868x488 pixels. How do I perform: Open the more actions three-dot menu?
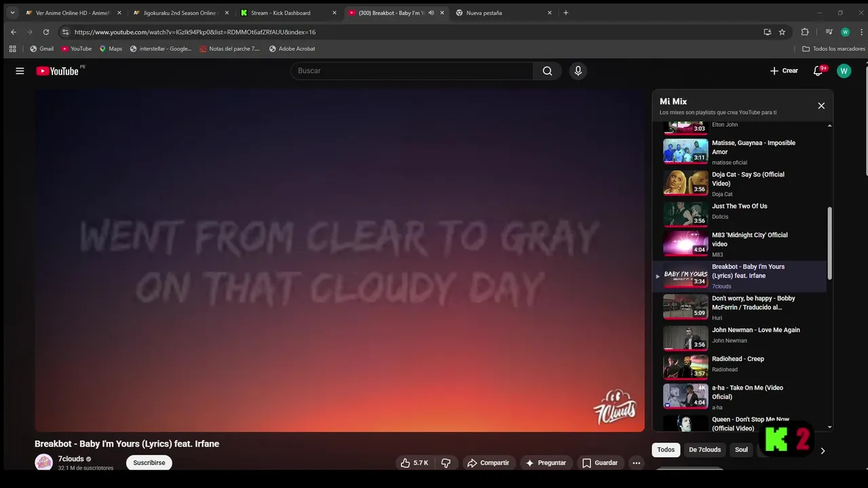pyautogui.click(x=636, y=463)
